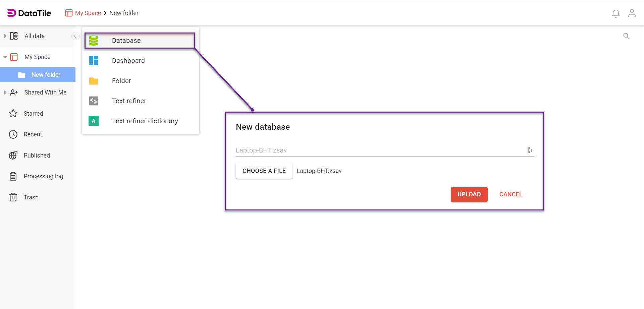Collapse the left sidebar with the chevron
This screenshot has width=644, height=309.
(75, 36)
